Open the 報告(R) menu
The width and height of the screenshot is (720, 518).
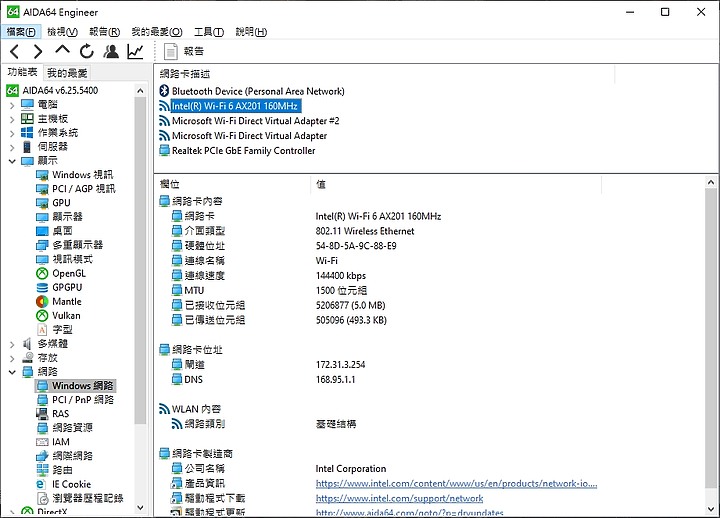[104, 32]
